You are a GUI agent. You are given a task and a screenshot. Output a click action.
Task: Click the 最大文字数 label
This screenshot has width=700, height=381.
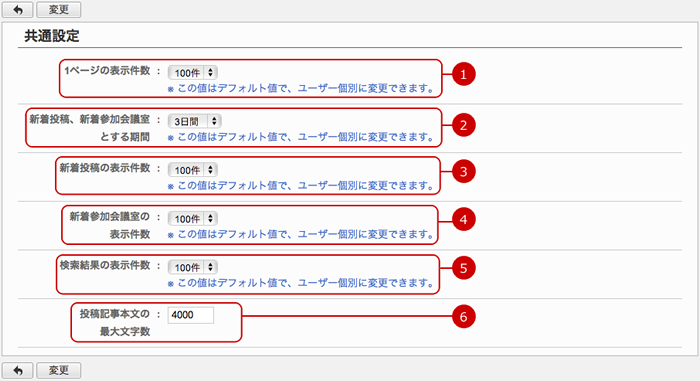click(125, 331)
